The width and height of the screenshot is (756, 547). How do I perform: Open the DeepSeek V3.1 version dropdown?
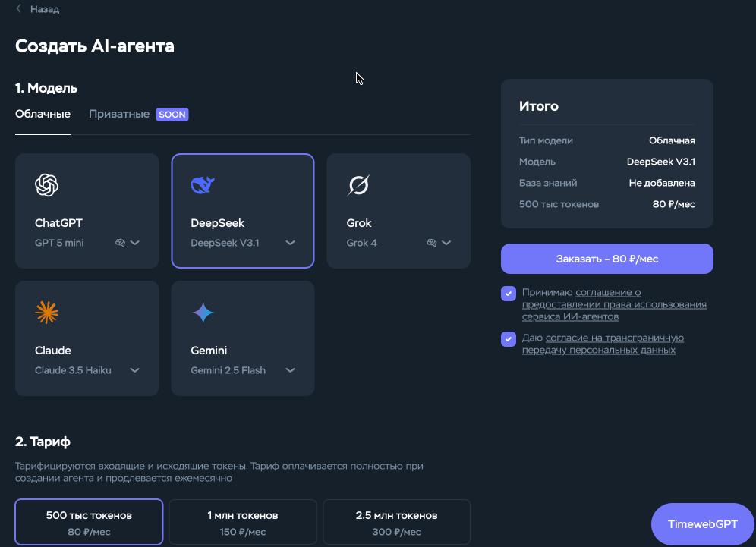(x=290, y=243)
